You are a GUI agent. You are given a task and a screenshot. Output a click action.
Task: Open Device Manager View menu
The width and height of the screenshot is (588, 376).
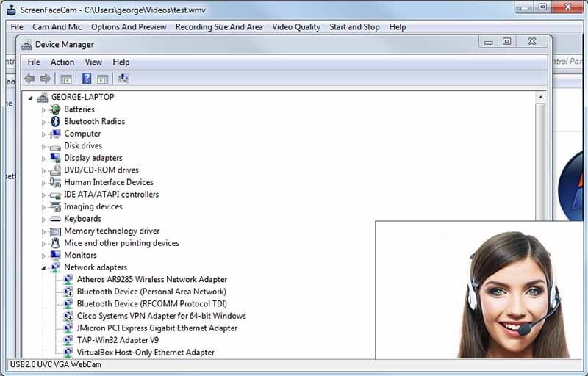point(93,62)
